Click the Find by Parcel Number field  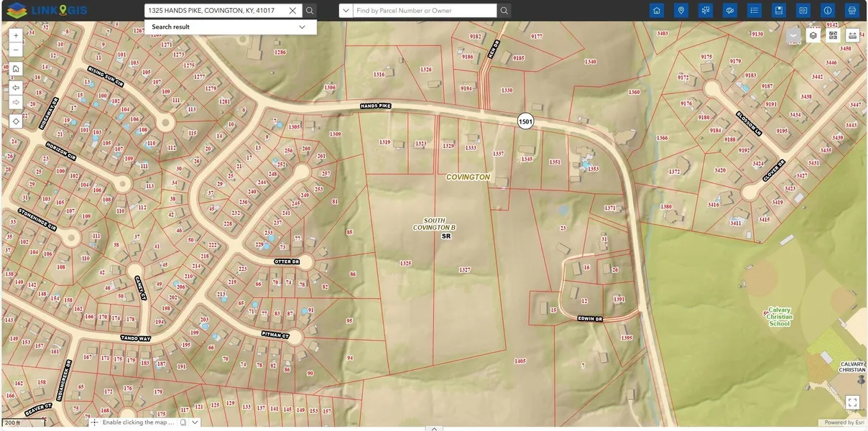(424, 11)
